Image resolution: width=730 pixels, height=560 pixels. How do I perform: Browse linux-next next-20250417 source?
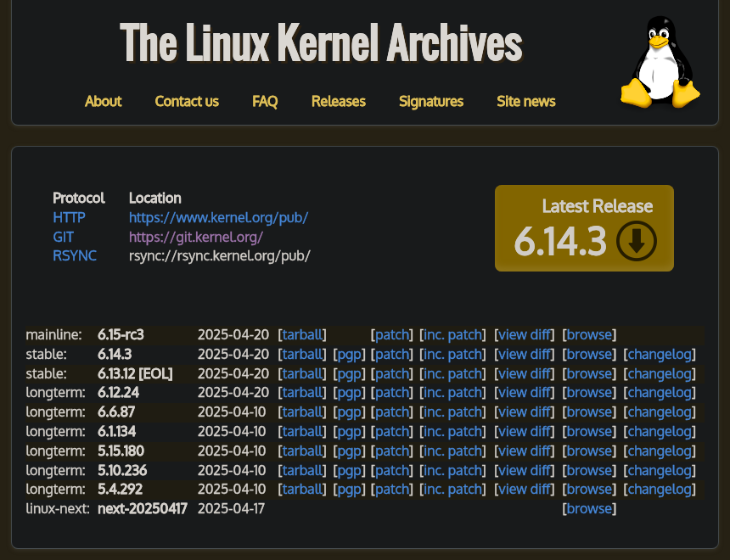(589, 509)
